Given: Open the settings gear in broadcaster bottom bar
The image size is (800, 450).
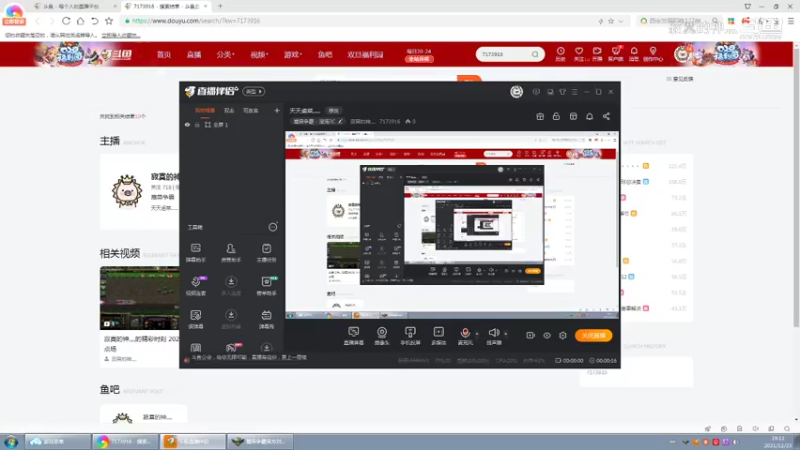Looking at the screenshot, I should pos(563,335).
